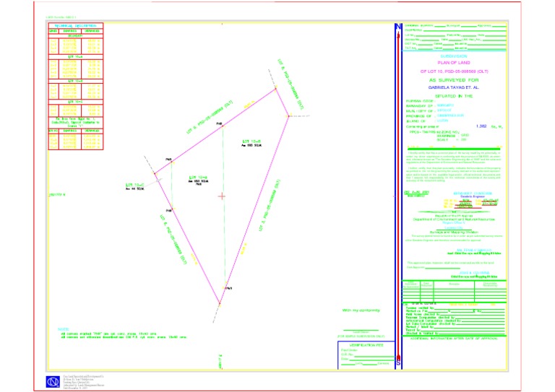Viewport: 555px width, 392px height.
Task: Click the north arrow N letter
Action: coord(398,27)
